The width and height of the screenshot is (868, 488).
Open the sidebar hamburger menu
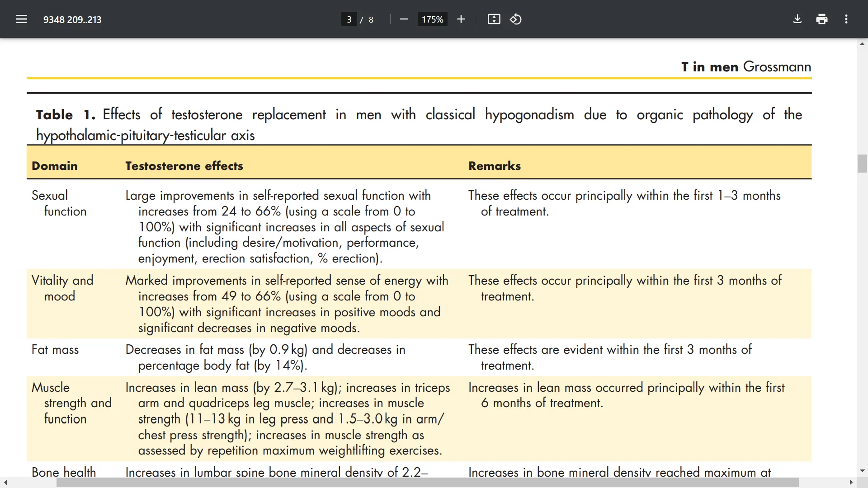click(x=22, y=19)
